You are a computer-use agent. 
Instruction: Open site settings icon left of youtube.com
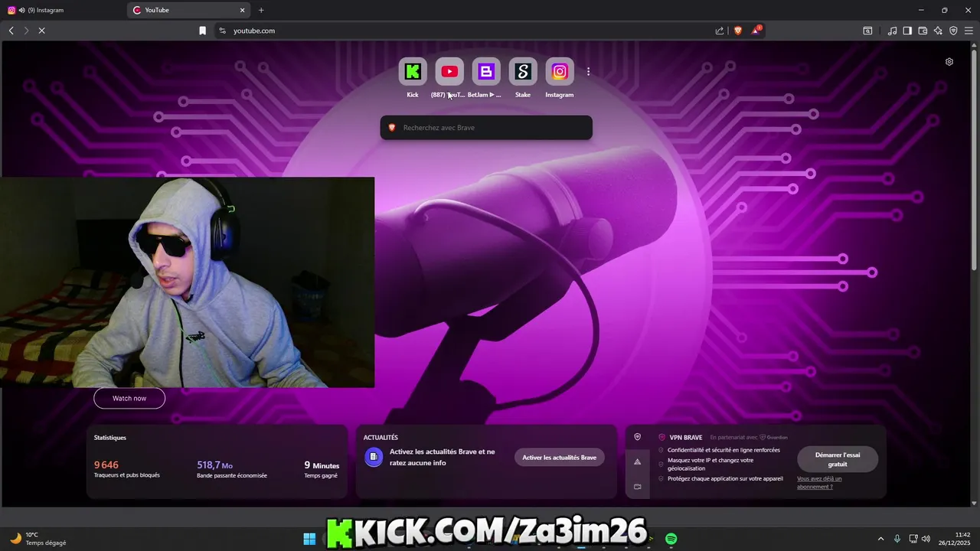pyautogui.click(x=222, y=31)
